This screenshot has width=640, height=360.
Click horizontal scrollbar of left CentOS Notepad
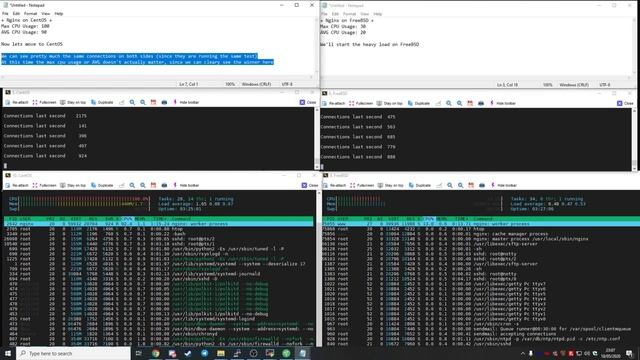158,77
